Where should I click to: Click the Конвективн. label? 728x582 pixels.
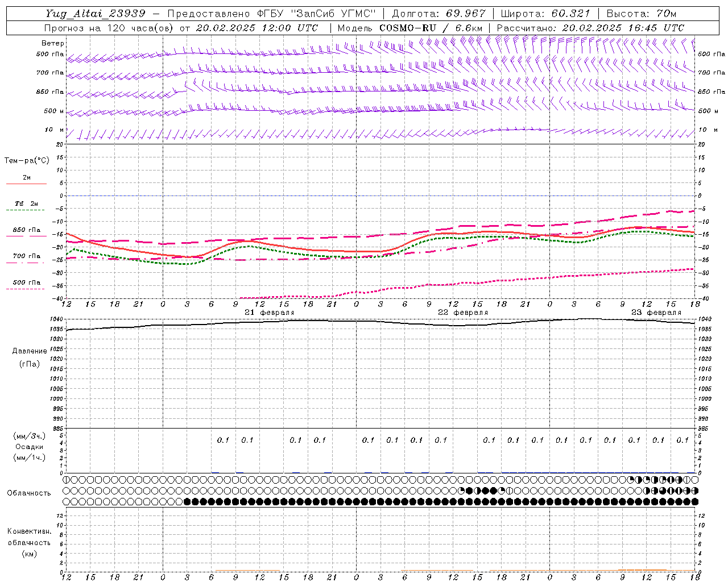pos(29,531)
